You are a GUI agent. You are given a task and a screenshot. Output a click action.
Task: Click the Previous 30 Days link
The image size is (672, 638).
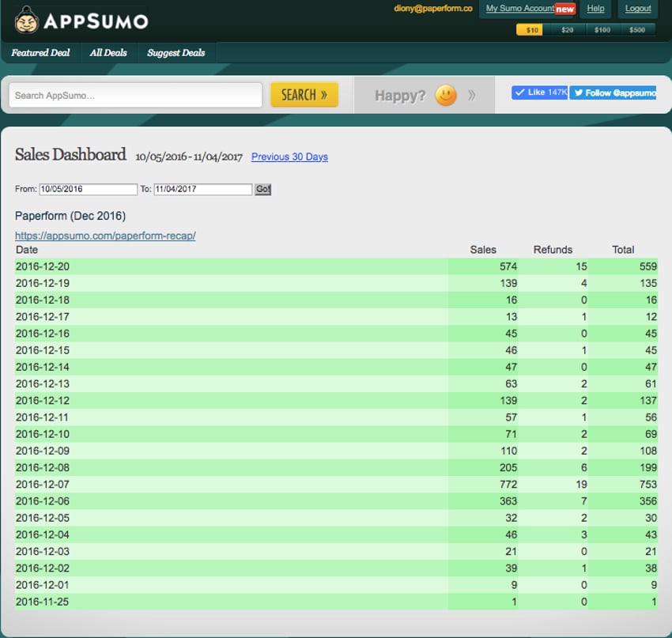click(289, 157)
